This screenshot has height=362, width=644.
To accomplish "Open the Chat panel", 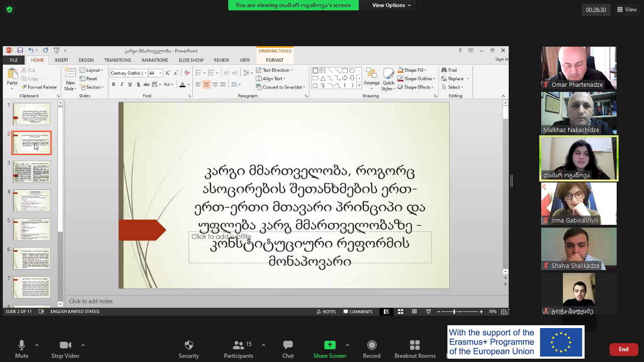I will click(x=288, y=345).
